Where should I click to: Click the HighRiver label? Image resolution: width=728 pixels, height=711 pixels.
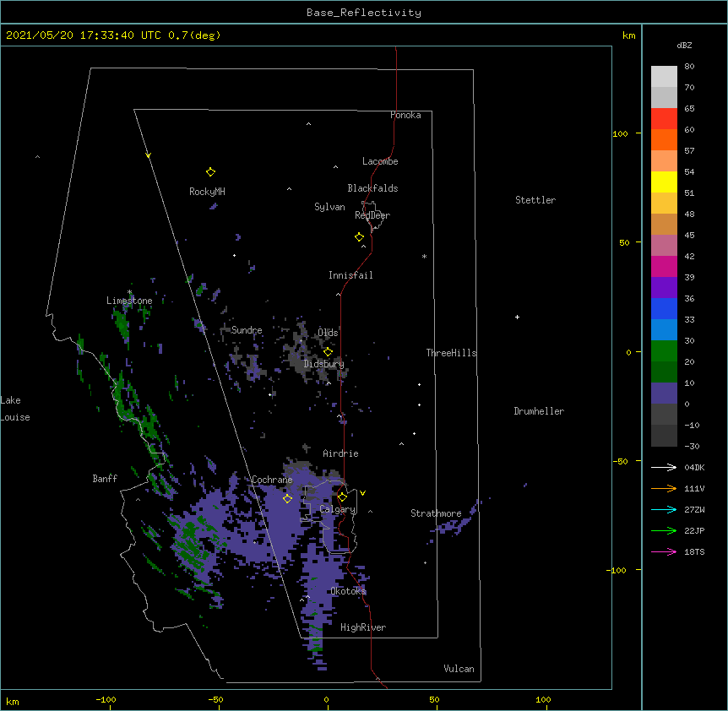click(x=363, y=627)
